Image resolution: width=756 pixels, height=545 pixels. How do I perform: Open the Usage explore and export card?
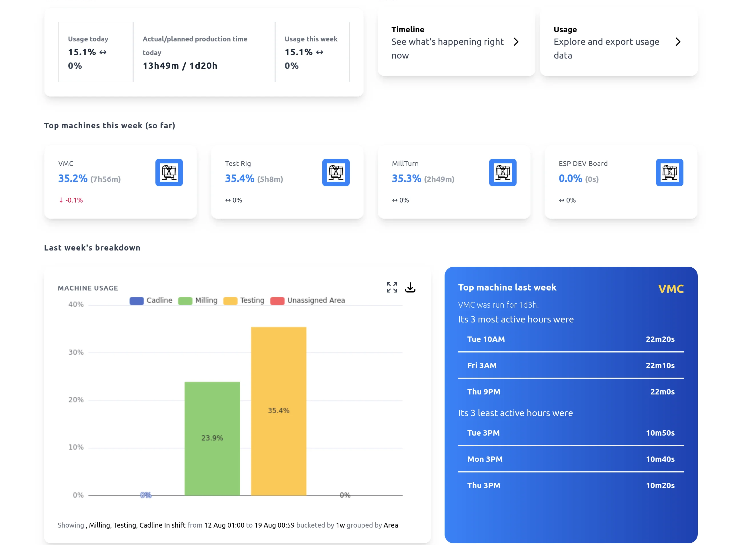click(x=607, y=42)
